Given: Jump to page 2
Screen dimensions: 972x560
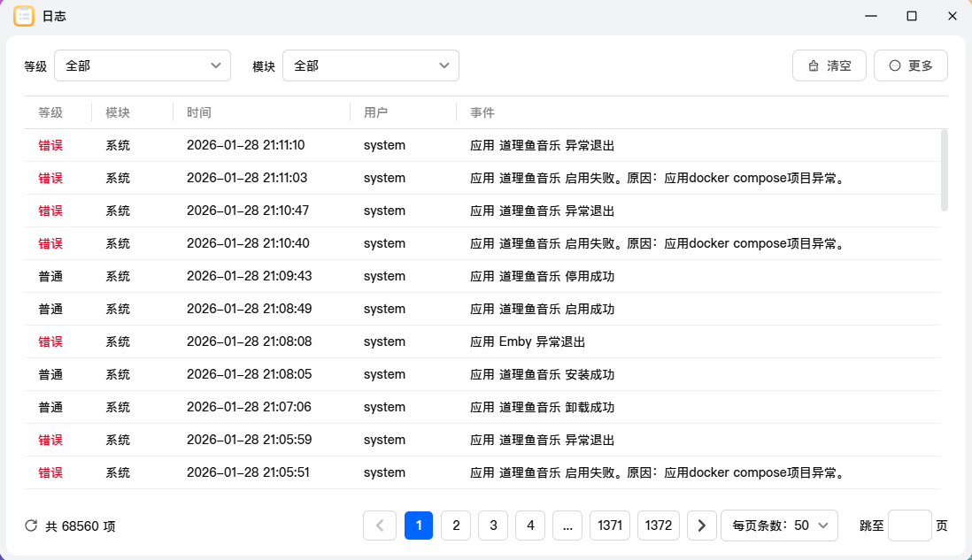Looking at the screenshot, I should pyautogui.click(x=456, y=525).
